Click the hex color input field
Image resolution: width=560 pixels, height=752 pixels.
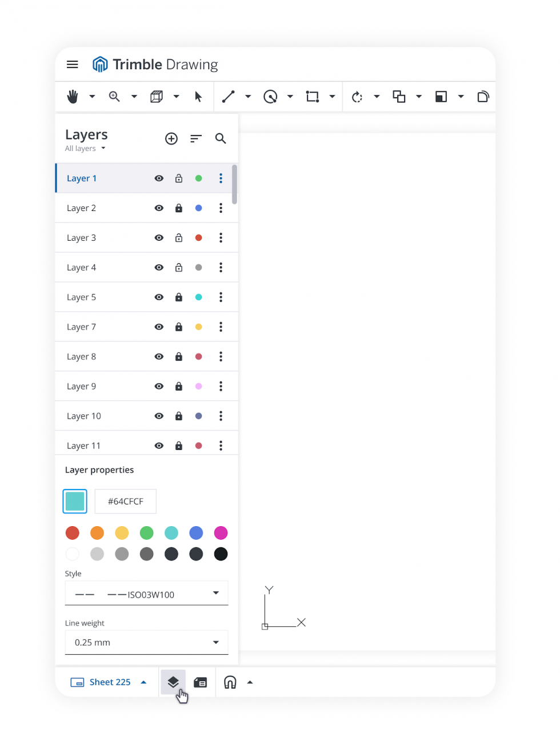point(125,502)
